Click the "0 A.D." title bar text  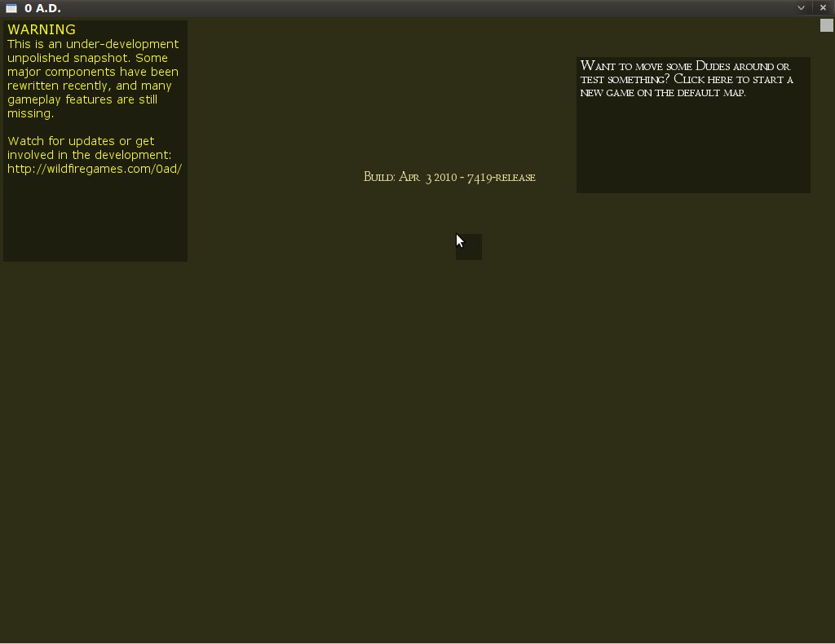click(42, 8)
